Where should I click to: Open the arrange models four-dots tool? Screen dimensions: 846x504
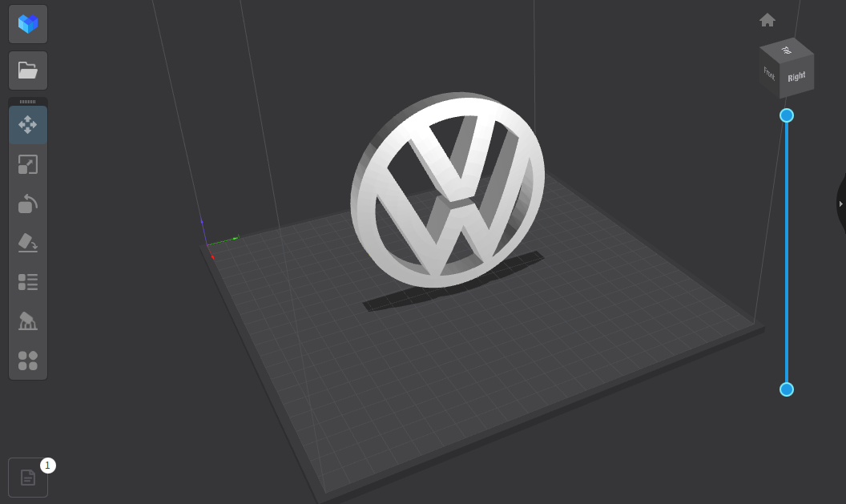[28, 361]
